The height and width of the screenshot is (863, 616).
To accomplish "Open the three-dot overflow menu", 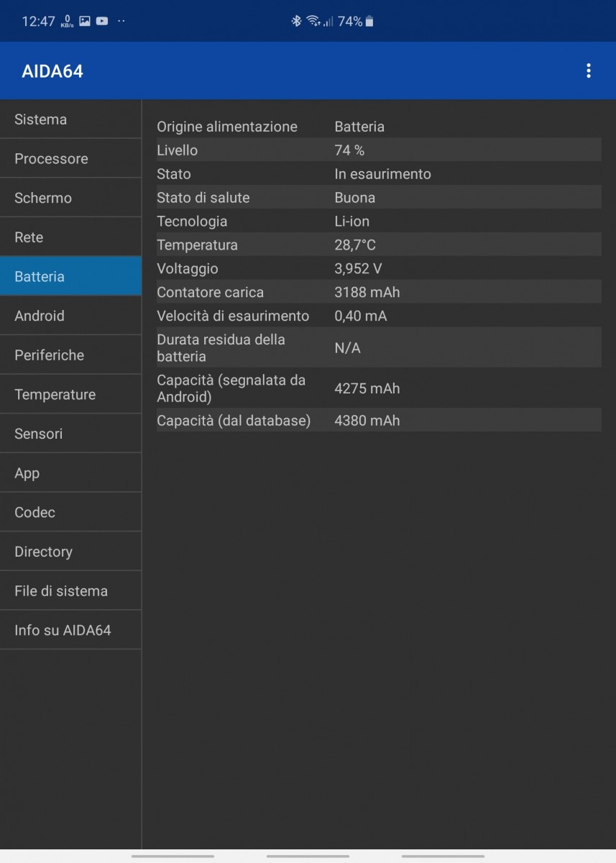I will [589, 70].
